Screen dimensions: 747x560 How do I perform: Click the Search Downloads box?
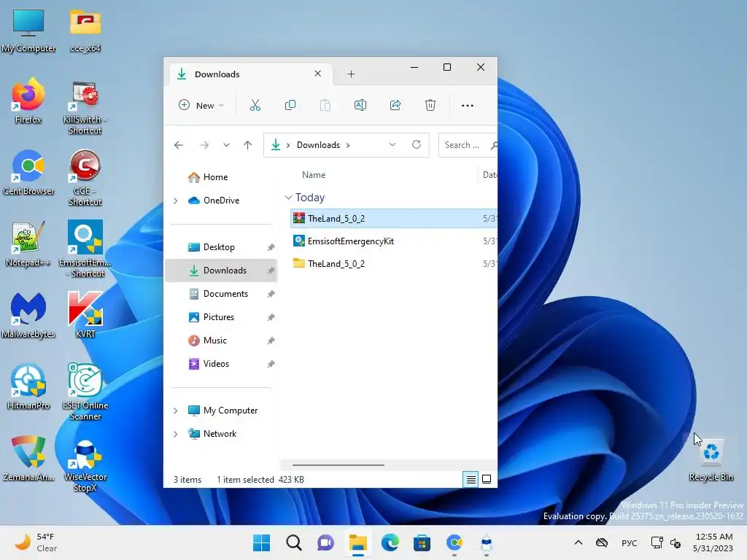coord(468,145)
